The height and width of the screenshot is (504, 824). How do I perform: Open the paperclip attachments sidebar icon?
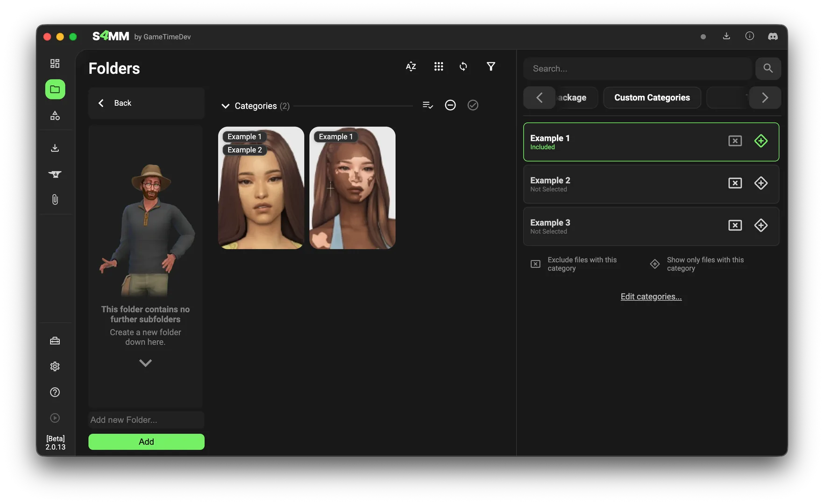(x=55, y=200)
